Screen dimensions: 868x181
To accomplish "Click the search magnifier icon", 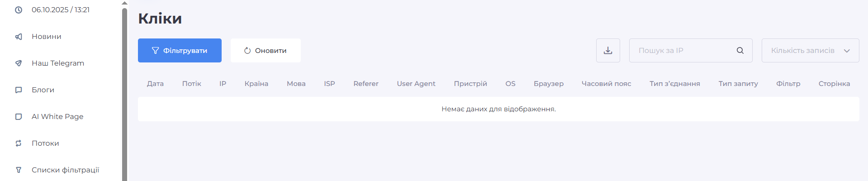I will [740, 51].
